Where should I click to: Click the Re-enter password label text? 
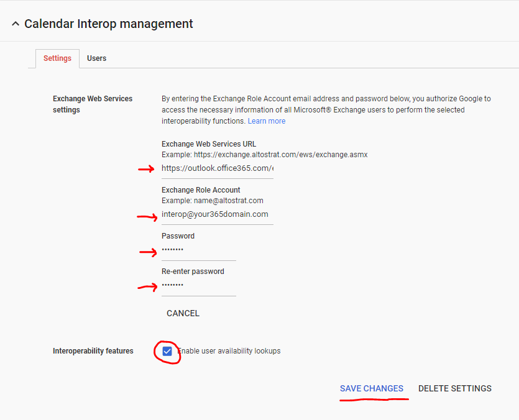click(193, 272)
